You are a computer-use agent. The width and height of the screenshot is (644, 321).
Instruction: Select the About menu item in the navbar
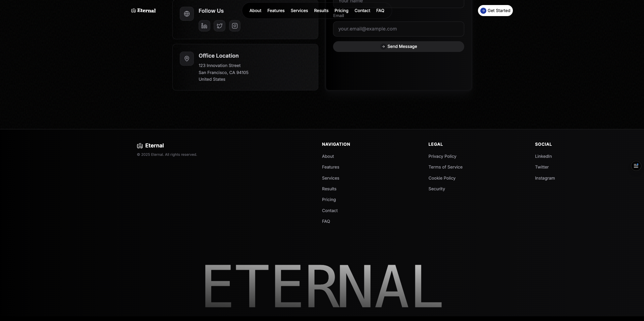[x=255, y=10]
